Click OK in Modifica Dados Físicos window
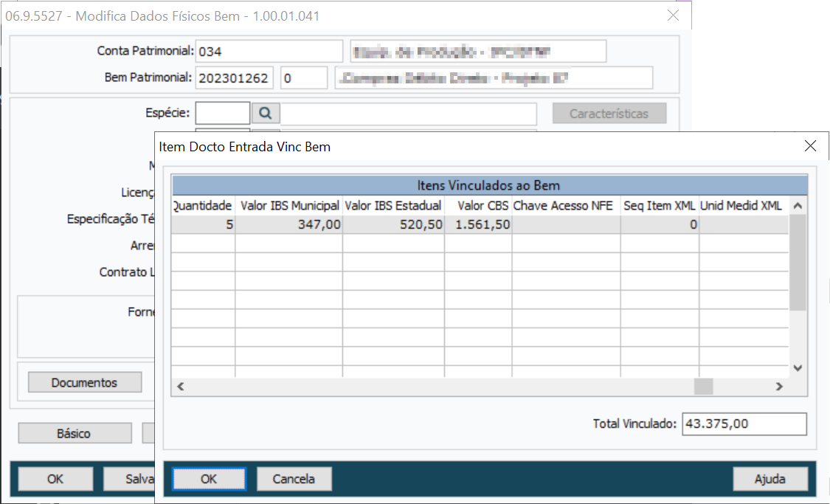The width and height of the screenshot is (830, 504). (55, 479)
